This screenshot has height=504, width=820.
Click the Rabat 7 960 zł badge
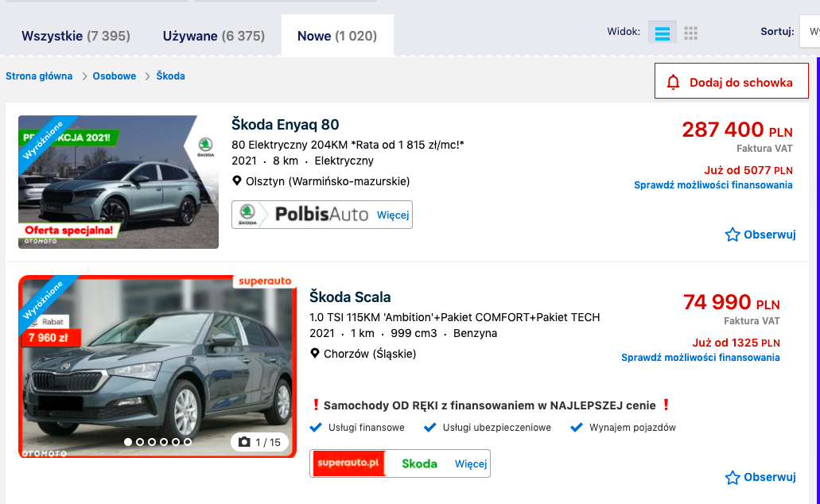click(51, 331)
